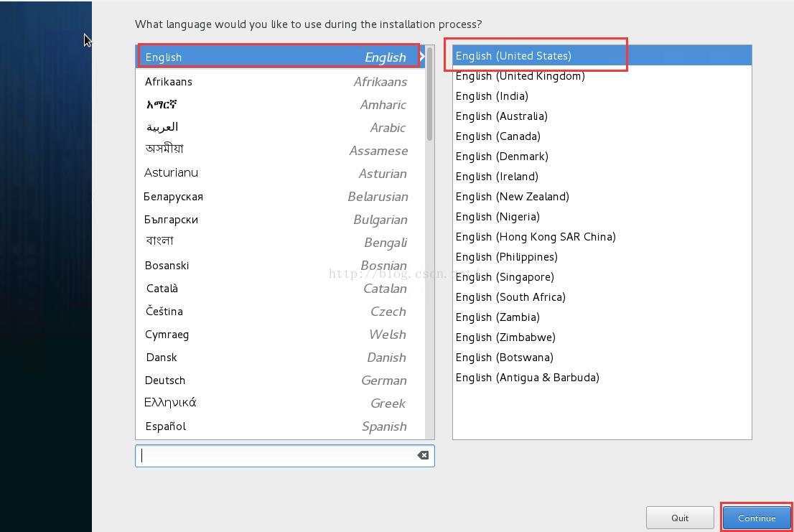Clear the language search field with backspace icon
The image size is (794, 532).
pos(423,456)
